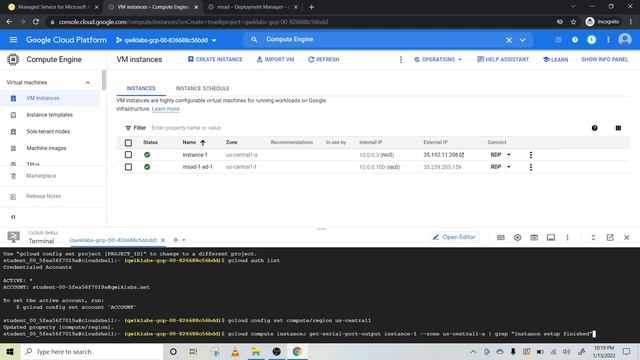This screenshot has width=640, height=360.
Task: Open the VM instances toolbar overflow dots
Action: (x=400, y=60)
